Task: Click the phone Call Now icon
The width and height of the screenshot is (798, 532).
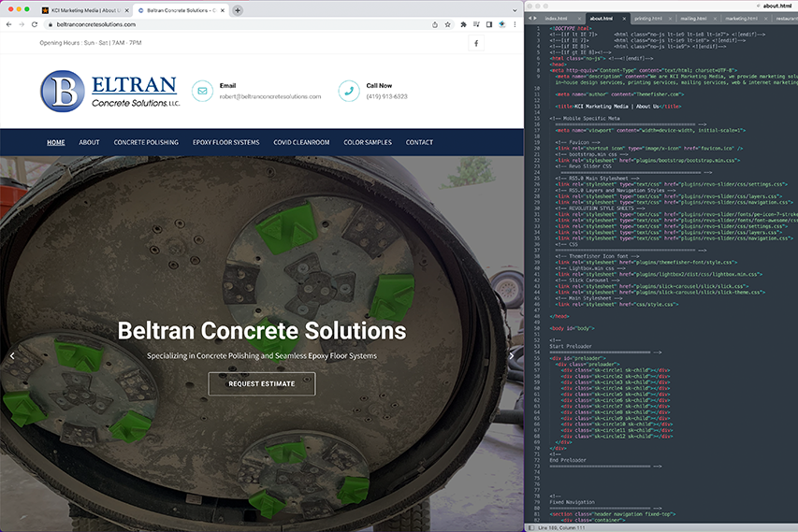Action: 349,91
